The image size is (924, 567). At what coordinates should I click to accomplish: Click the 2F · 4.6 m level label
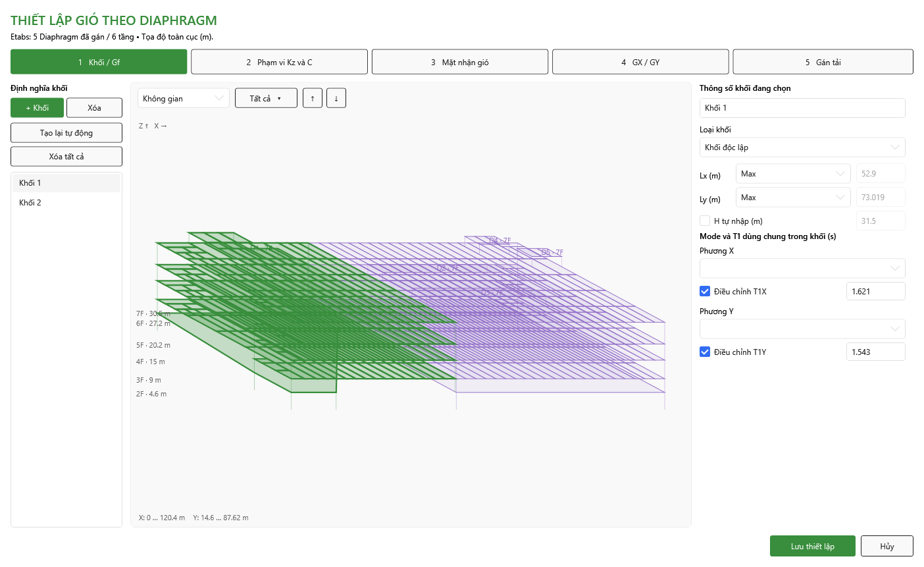(x=151, y=394)
